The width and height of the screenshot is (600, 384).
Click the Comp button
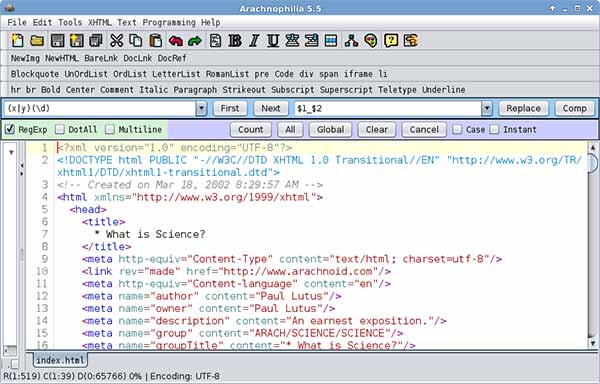pyautogui.click(x=575, y=109)
